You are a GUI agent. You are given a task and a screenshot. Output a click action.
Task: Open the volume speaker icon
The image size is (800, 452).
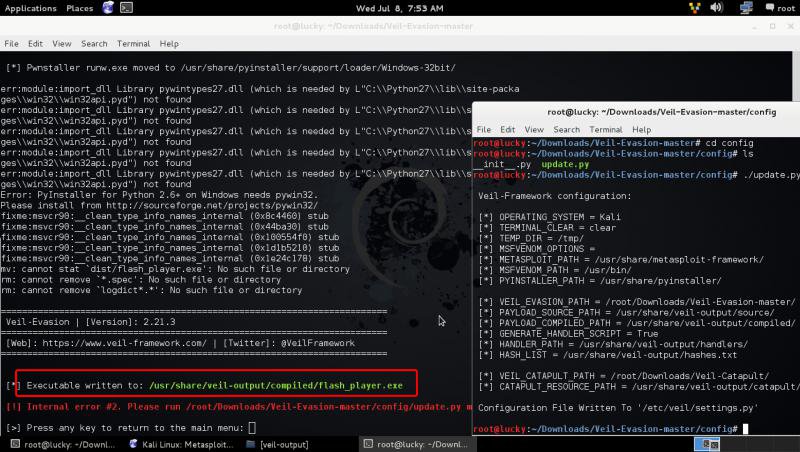(716, 8)
